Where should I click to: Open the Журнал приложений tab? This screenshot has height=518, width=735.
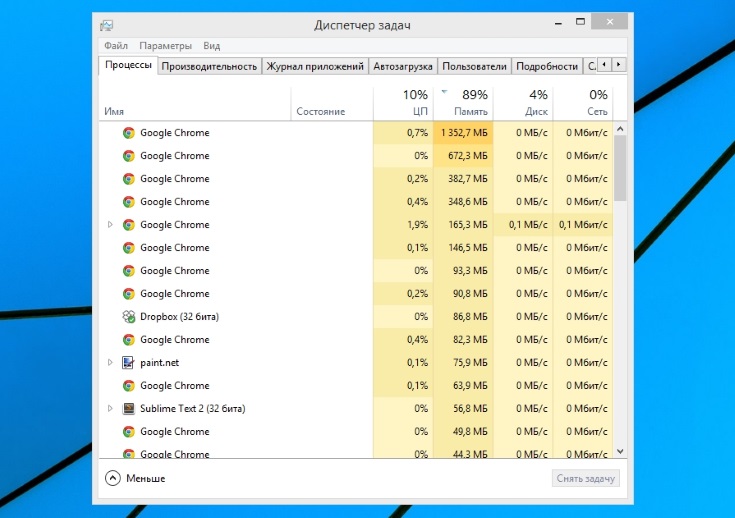tap(315, 67)
